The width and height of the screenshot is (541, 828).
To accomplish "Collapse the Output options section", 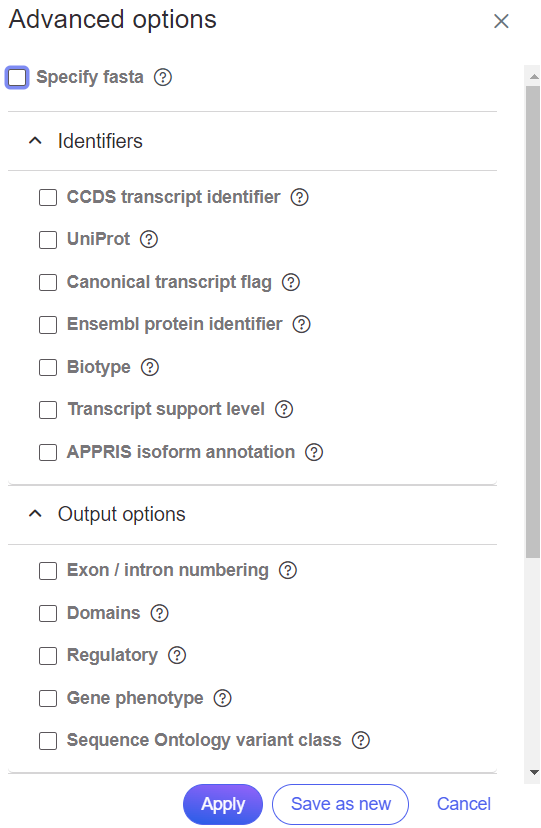I will tap(35, 514).
